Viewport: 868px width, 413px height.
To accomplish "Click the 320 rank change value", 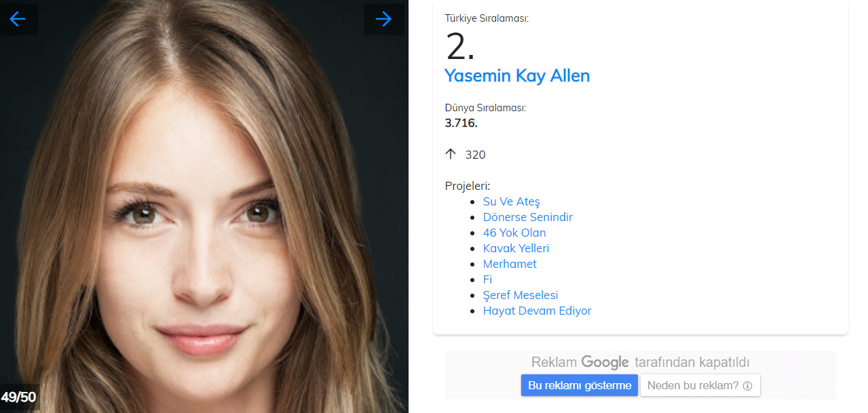I will tap(475, 155).
